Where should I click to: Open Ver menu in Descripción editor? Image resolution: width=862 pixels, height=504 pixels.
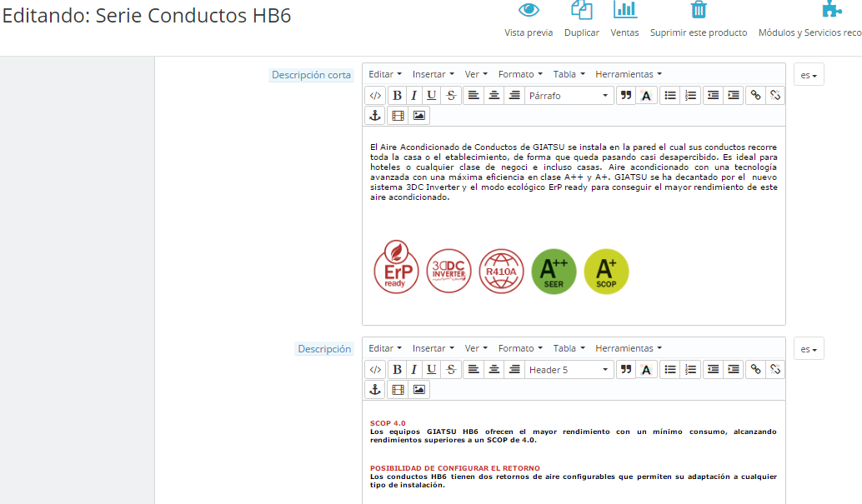(476, 348)
